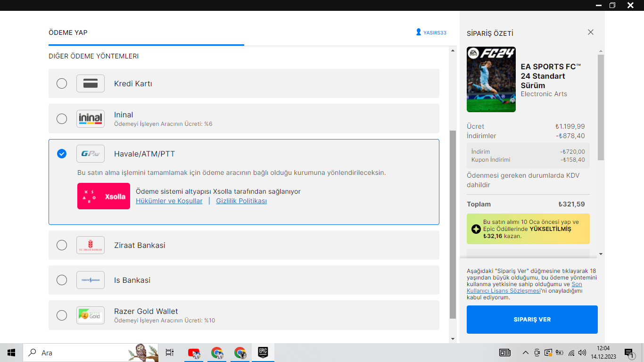This screenshot has width=644, height=362.
Task: Open Task View from the taskbar
Action: (x=170, y=353)
